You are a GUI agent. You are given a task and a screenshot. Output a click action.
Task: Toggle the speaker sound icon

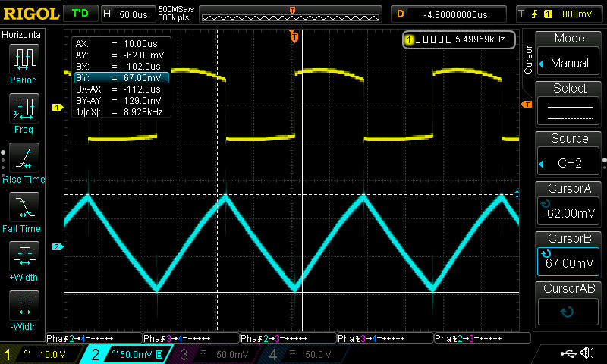[587, 353]
